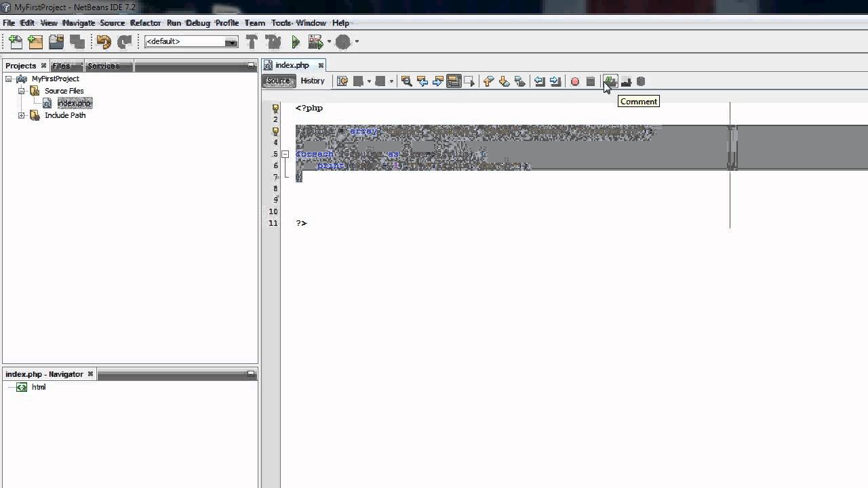Expand the Include Path node
Viewport: 868px width, 488px height.
click(21, 115)
